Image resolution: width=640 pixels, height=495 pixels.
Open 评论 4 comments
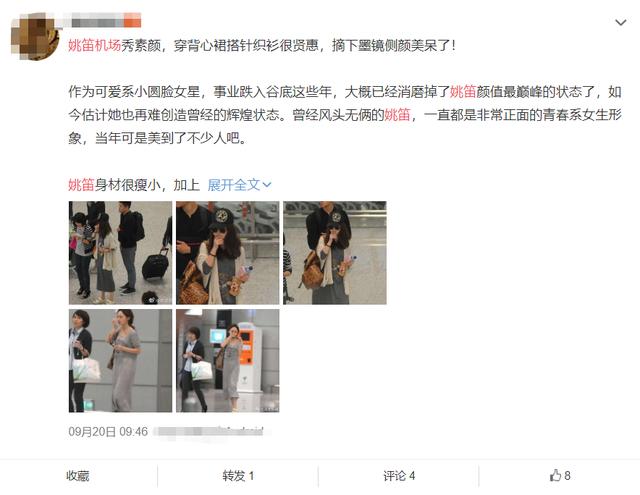click(399, 476)
